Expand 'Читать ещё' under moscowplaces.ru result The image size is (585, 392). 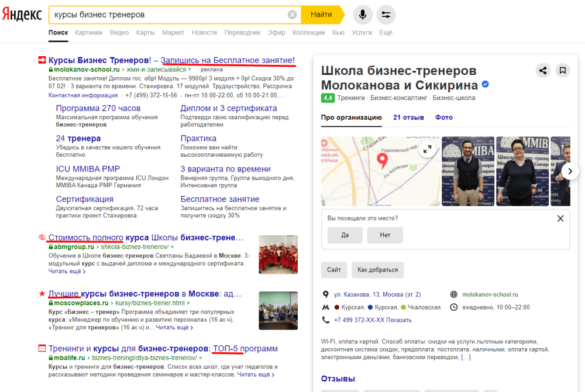pos(174,328)
